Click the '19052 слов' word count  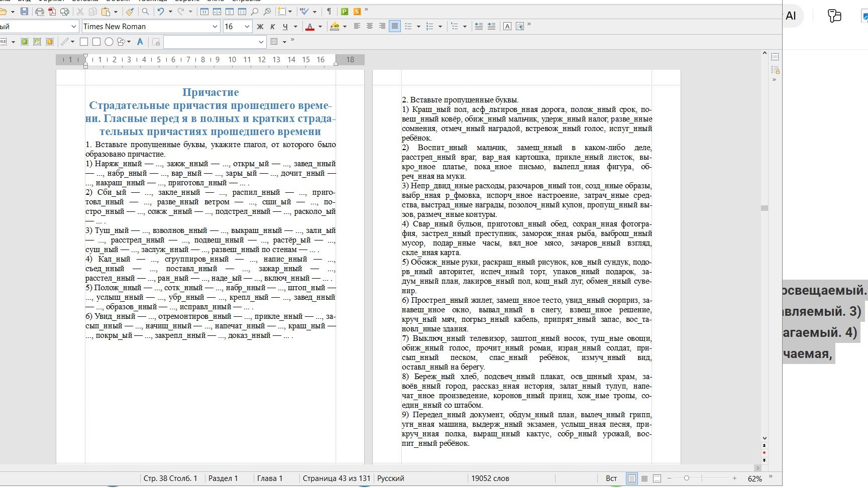(x=490, y=478)
